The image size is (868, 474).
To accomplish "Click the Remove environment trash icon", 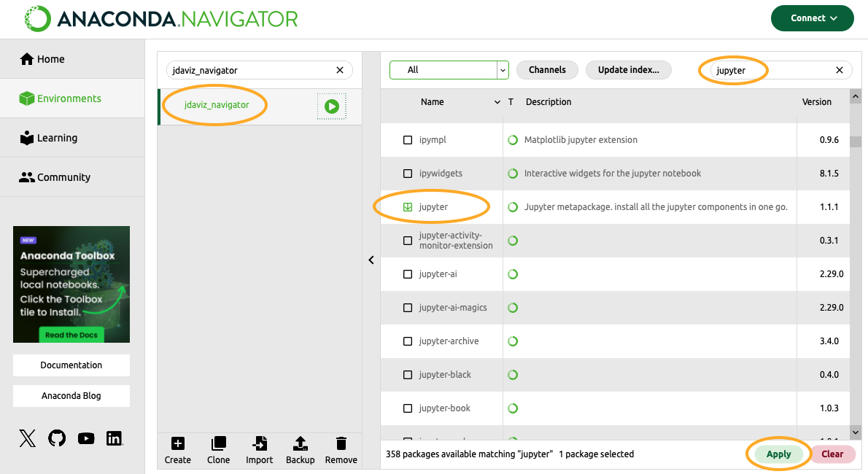I will [341, 443].
